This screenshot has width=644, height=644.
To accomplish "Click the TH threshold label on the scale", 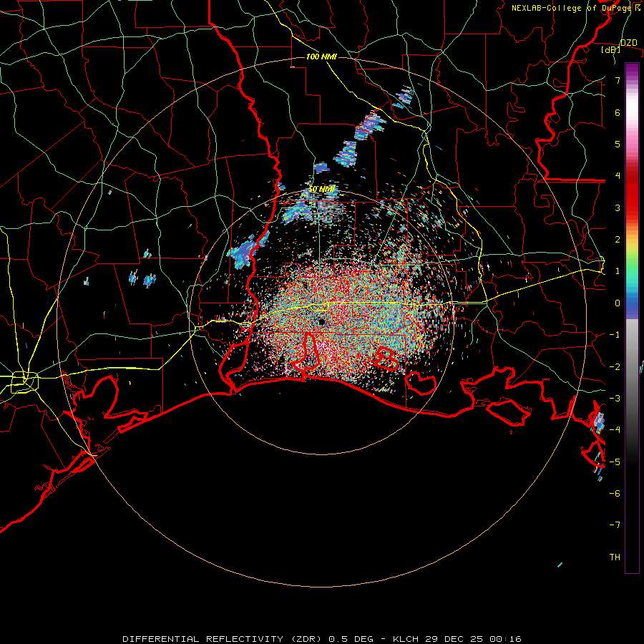I will tap(615, 557).
